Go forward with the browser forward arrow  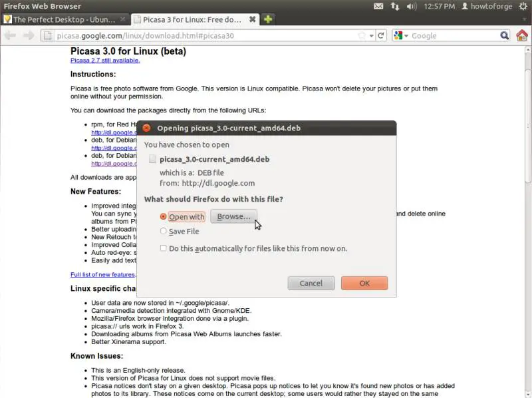click(x=29, y=35)
